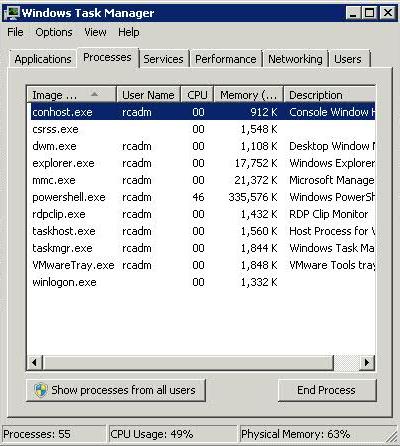Switch to the Applications tab
Image resolution: width=400 pixels, height=446 pixels.
point(43,59)
